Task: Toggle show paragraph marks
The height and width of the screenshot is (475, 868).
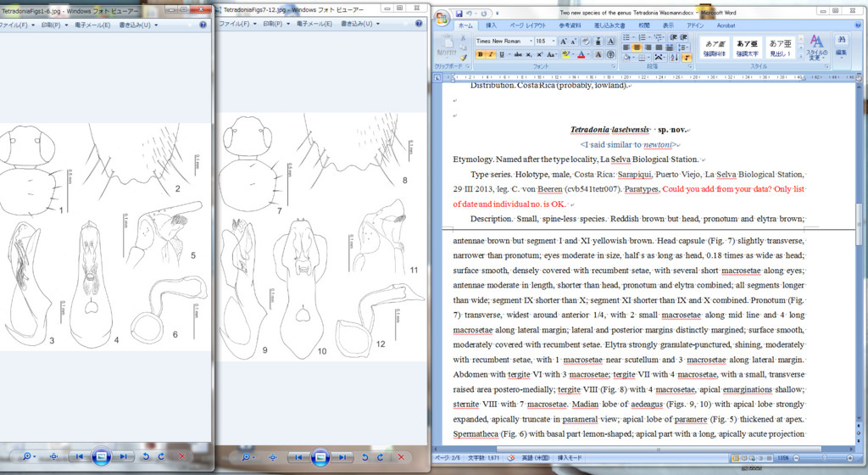Action: [x=687, y=57]
